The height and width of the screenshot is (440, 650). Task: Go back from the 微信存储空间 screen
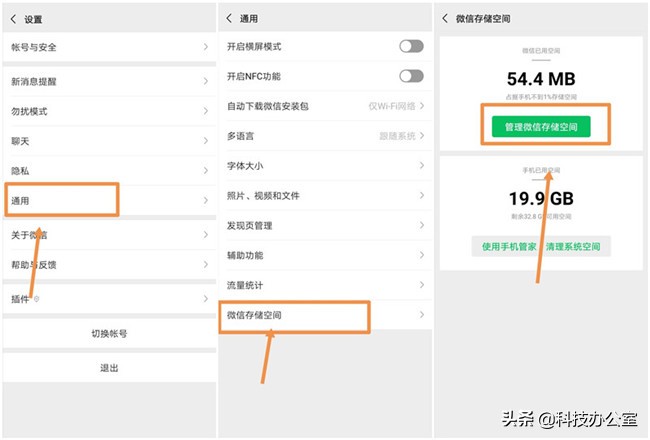point(445,18)
